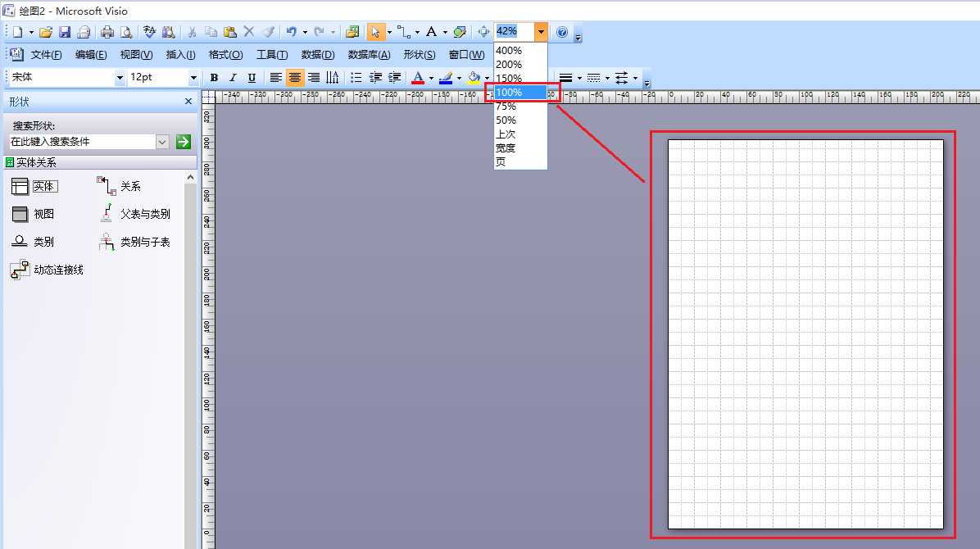
Task: Choose 400% from the zoom list
Action: pos(520,50)
